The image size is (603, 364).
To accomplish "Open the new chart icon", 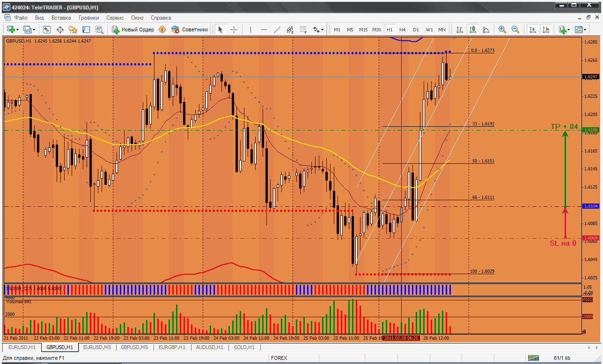I will [10, 29].
